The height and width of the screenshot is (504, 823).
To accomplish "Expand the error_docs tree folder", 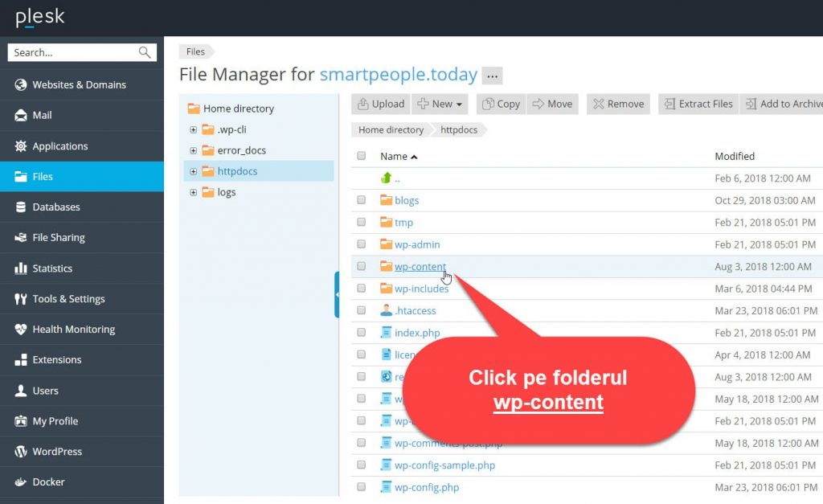I will click(193, 150).
